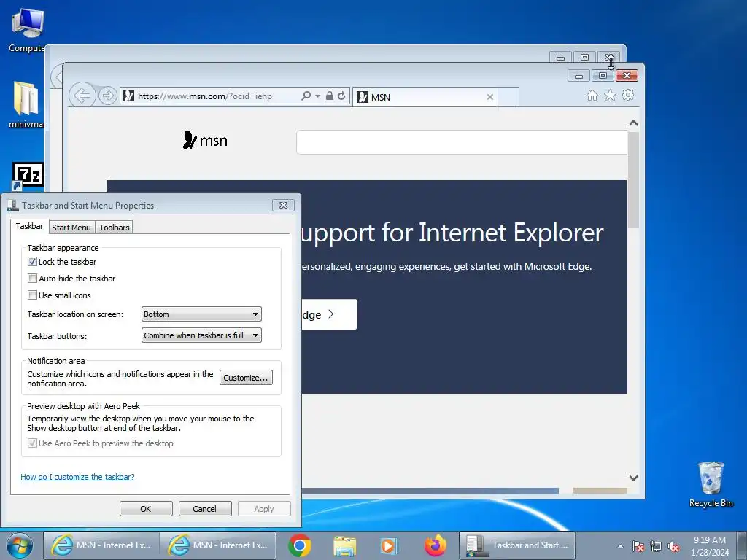This screenshot has height=560, width=747.
Task: Click Cancel in Taskbar properties
Action: (x=205, y=508)
